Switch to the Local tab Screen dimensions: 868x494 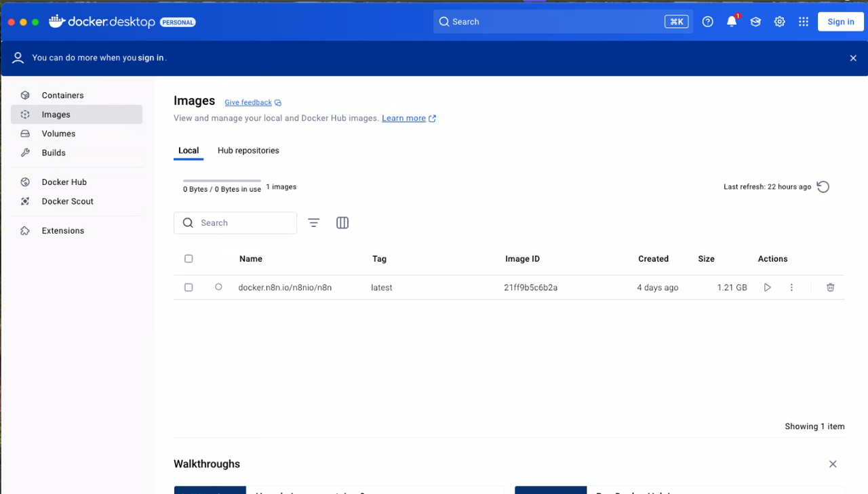pos(189,151)
